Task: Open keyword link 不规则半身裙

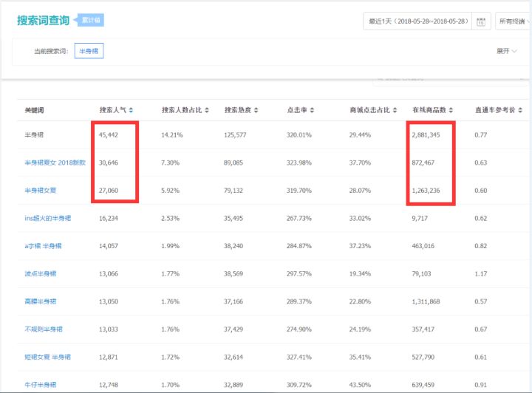Action: click(43, 329)
